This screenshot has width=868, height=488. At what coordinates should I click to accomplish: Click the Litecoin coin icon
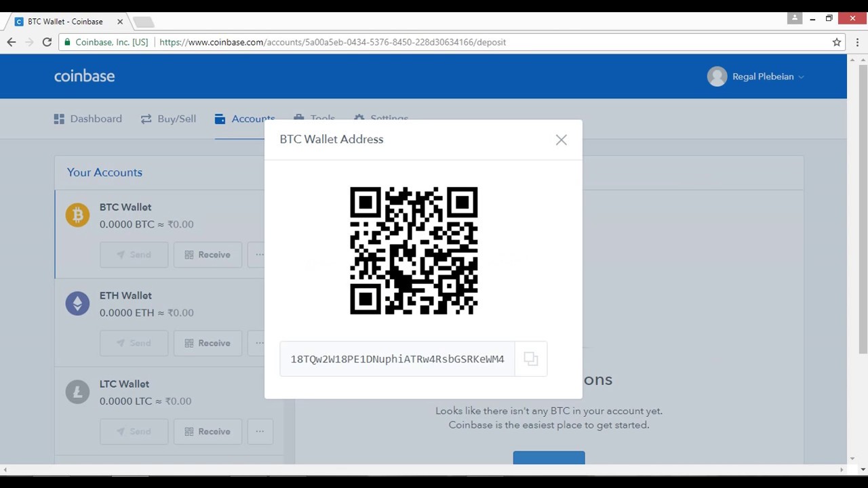[x=77, y=392]
